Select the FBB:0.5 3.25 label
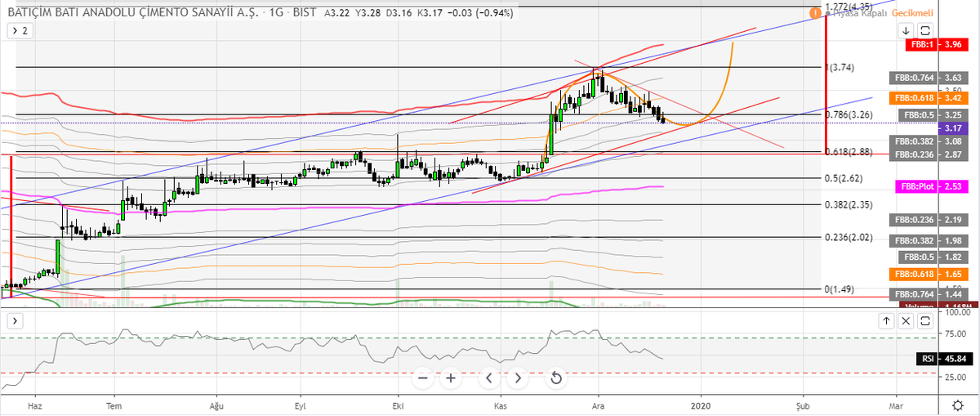980x416 pixels. coord(934,115)
